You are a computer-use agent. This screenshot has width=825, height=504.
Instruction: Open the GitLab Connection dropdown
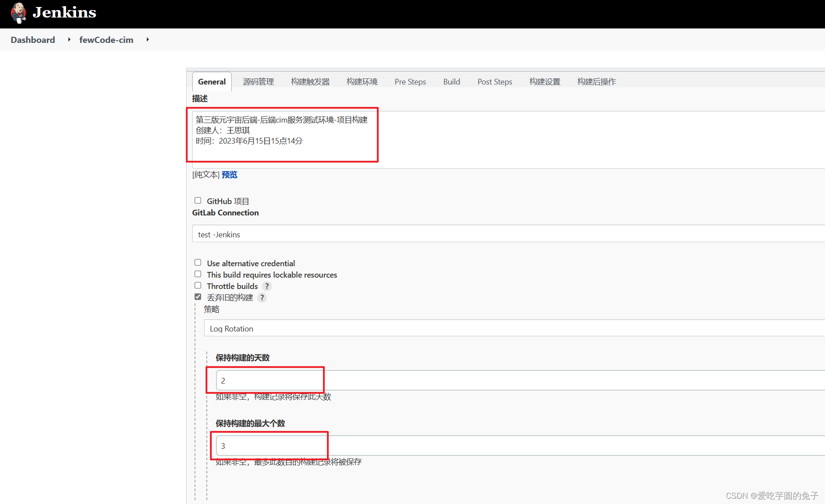pyautogui.click(x=508, y=234)
